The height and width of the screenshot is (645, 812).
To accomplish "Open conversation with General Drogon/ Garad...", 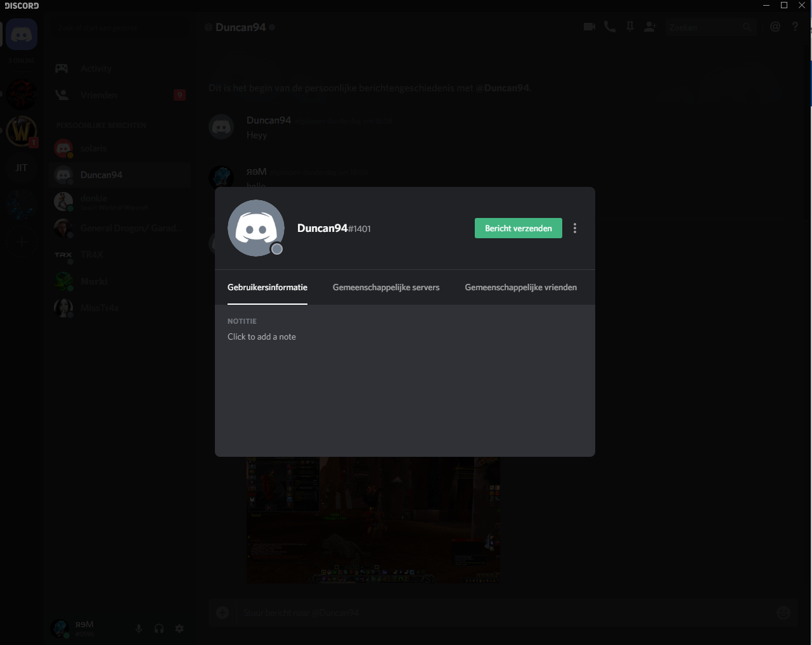I will click(x=120, y=228).
